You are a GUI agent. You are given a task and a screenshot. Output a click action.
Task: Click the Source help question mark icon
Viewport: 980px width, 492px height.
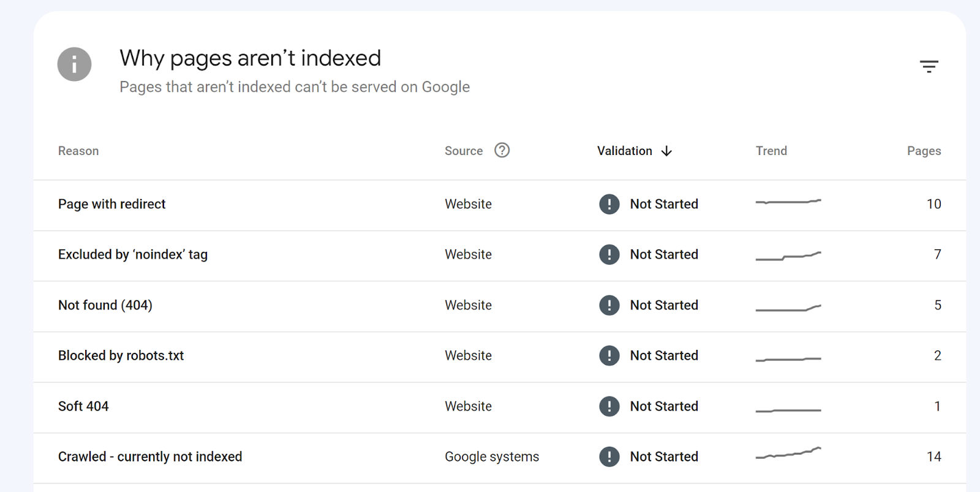tap(502, 150)
